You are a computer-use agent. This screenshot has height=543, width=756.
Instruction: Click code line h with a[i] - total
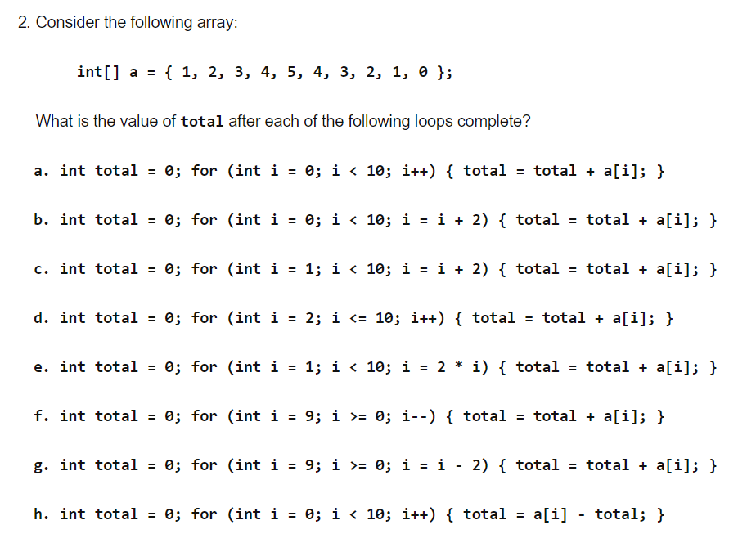click(349, 514)
